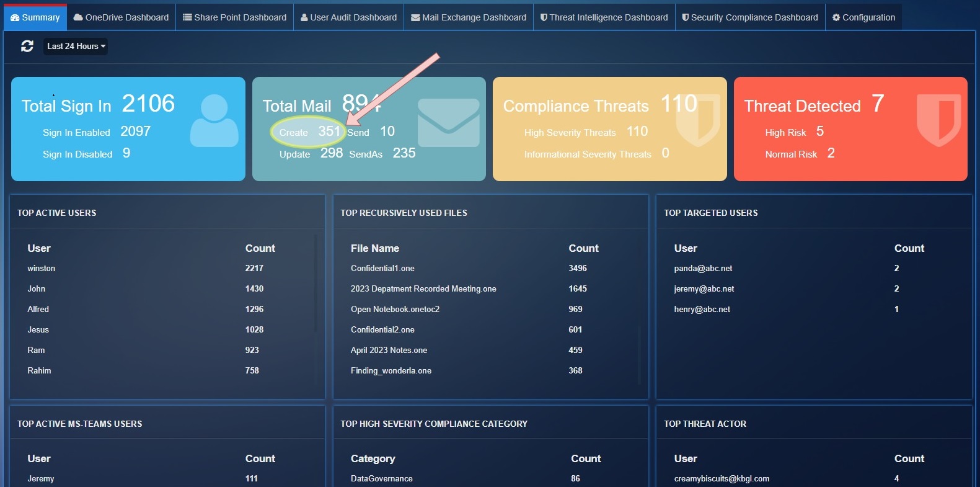Image resolution: width=980 pixels, height=487 pixels.
Task: Open the Last 24 Hours time range dropdown
Action: 76,46
